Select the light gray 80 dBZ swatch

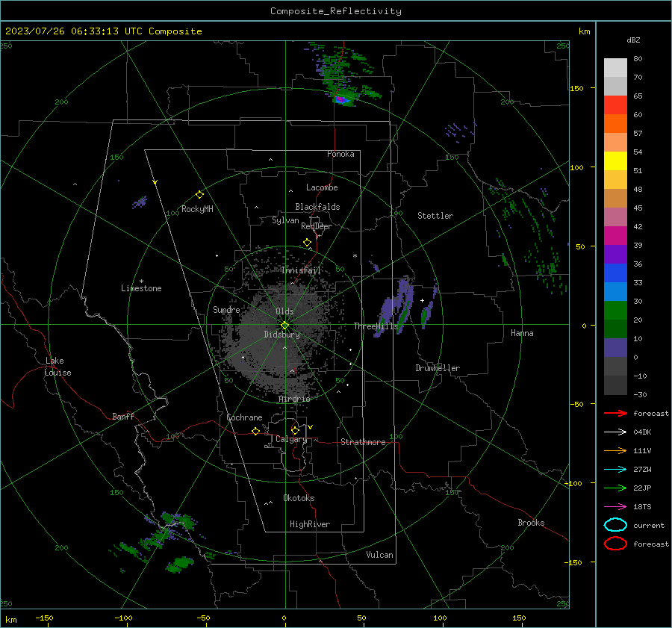[615, 68]
